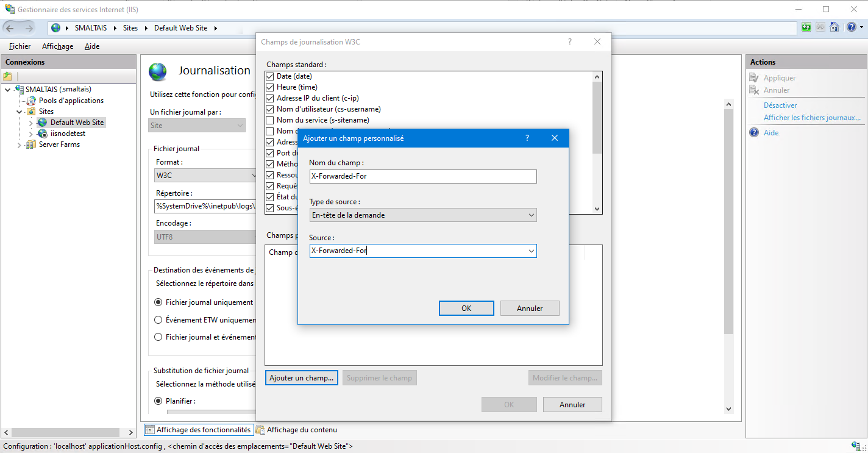Click the Server Farms icon
Viewport: 868px width, 453px height.
pyautogui.click(x=32, y=144)
